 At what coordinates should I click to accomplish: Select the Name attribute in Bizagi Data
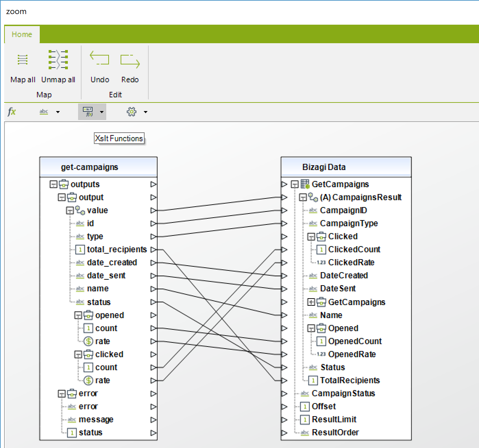331,315
